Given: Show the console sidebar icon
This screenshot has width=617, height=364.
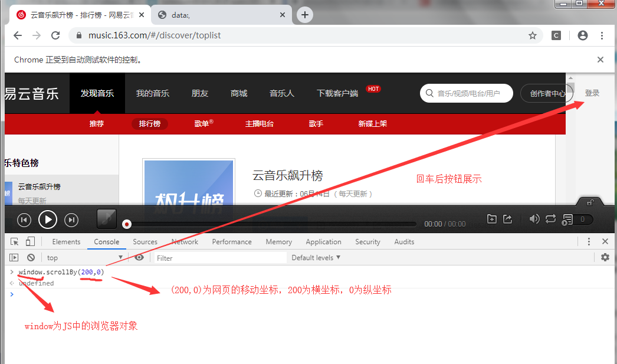Looking at the screenshot, I should point(14,257).
